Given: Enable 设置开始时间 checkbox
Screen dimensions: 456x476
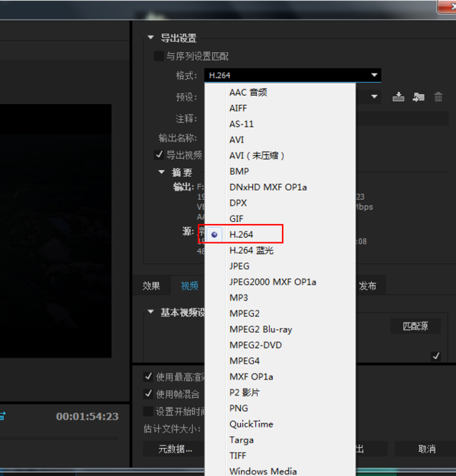Looking at the screenshot, I should point(148,411).
